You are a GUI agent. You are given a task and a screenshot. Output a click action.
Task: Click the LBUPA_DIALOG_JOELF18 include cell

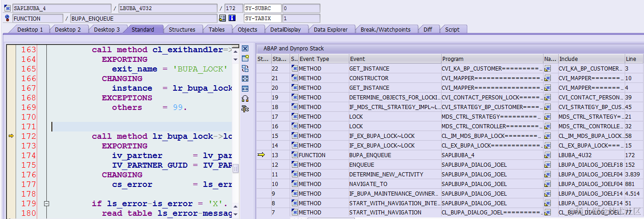coord(591,165)
